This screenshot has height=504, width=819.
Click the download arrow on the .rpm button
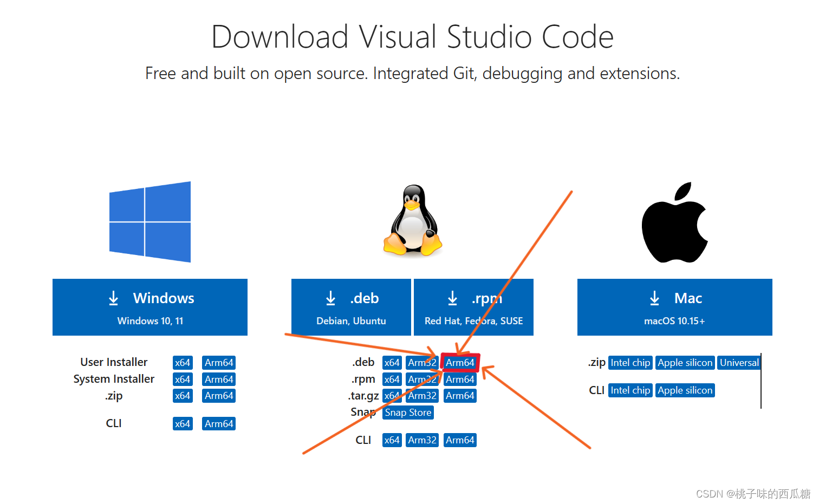click(x=453, y=298)
